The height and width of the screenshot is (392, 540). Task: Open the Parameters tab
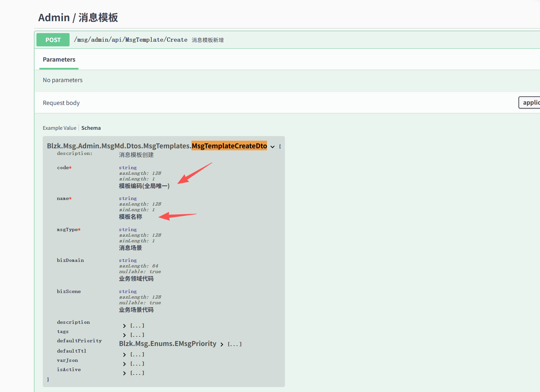59,60
